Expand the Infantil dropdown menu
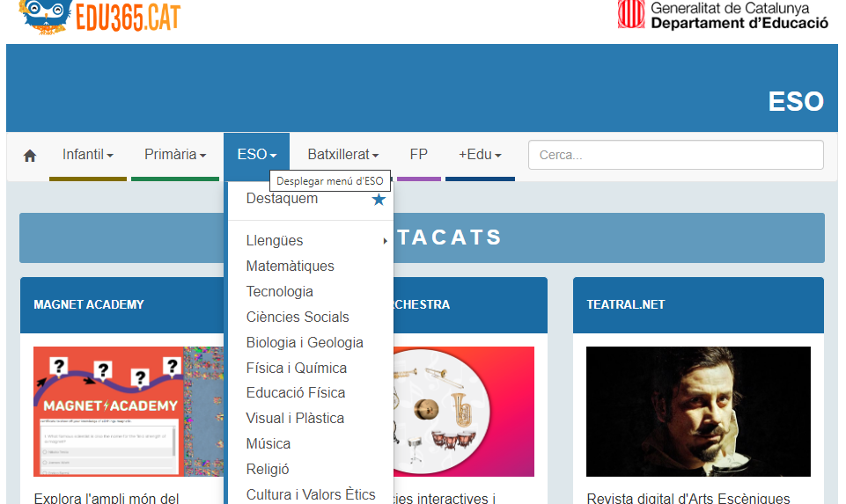The image size is (846, 504). point(87,155)
